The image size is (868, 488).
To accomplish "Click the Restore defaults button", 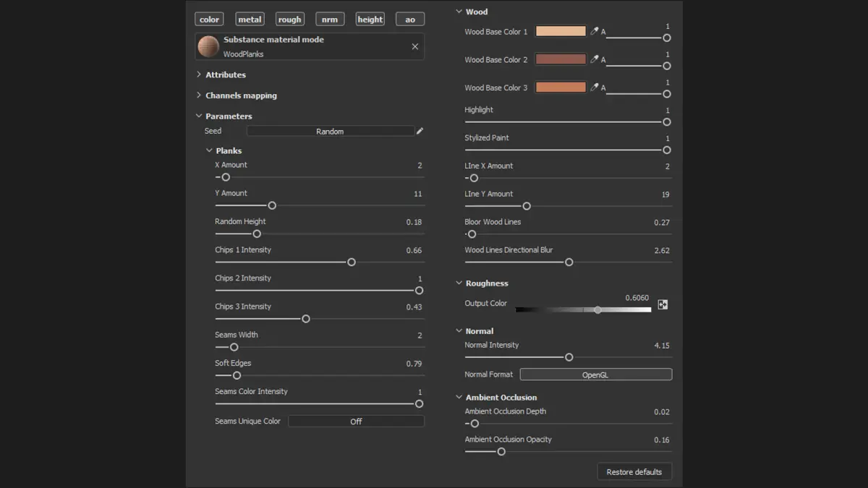I will (x=634, y=472).
